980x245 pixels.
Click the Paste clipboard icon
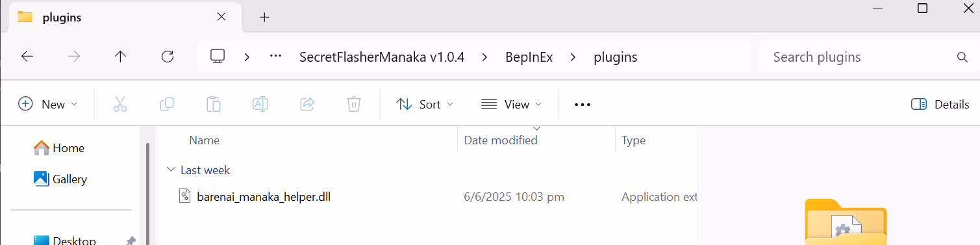[x=214, y=104]
